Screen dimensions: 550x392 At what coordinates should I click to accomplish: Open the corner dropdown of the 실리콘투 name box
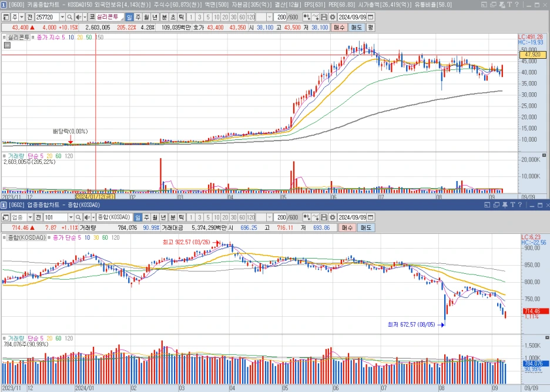tap(122, 19)
